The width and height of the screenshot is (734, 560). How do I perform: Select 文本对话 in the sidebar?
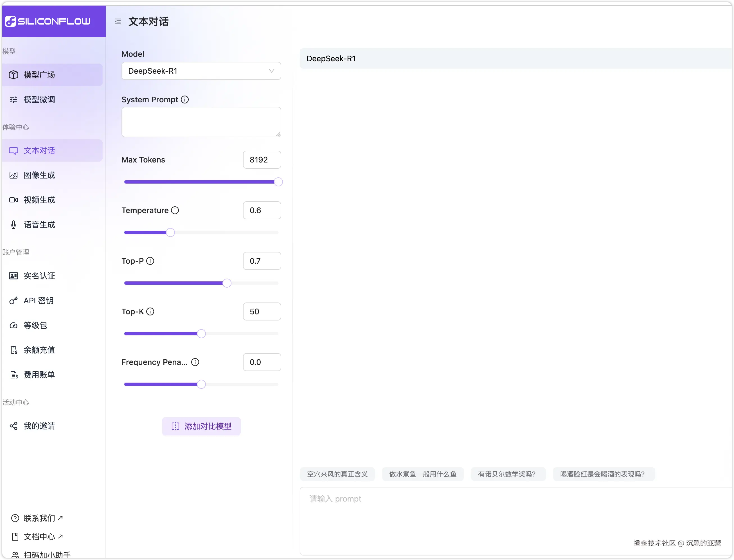(x=39, y=150)
